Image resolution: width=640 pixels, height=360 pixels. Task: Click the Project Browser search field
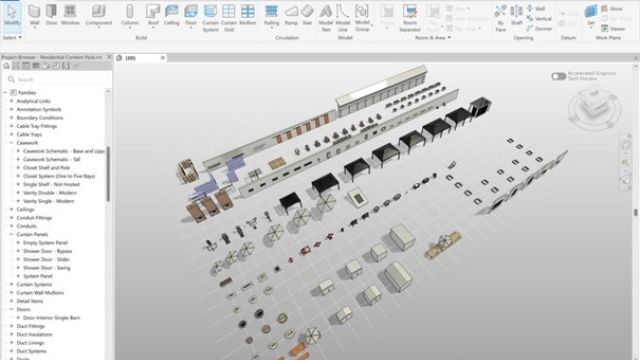58,80
